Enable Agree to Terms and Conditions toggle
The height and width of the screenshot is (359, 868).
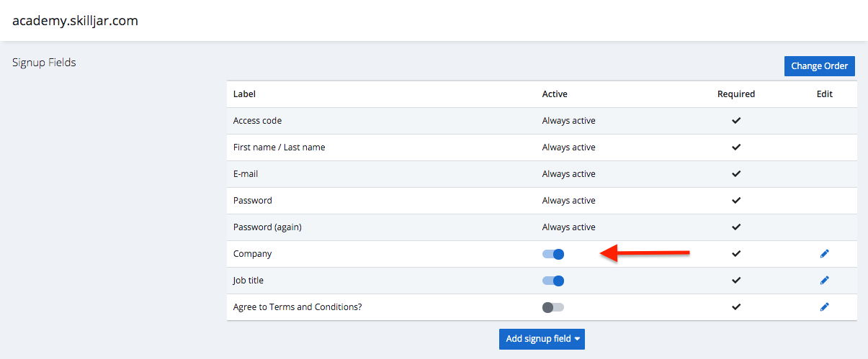tap(553, 307)
